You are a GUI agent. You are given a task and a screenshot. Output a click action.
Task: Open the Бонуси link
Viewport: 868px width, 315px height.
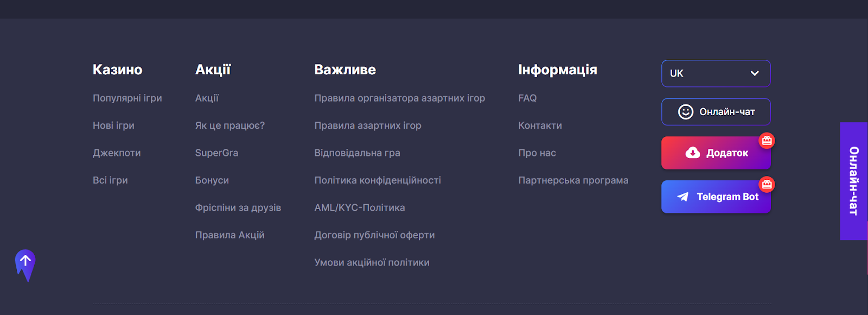(x=212, y=180)
